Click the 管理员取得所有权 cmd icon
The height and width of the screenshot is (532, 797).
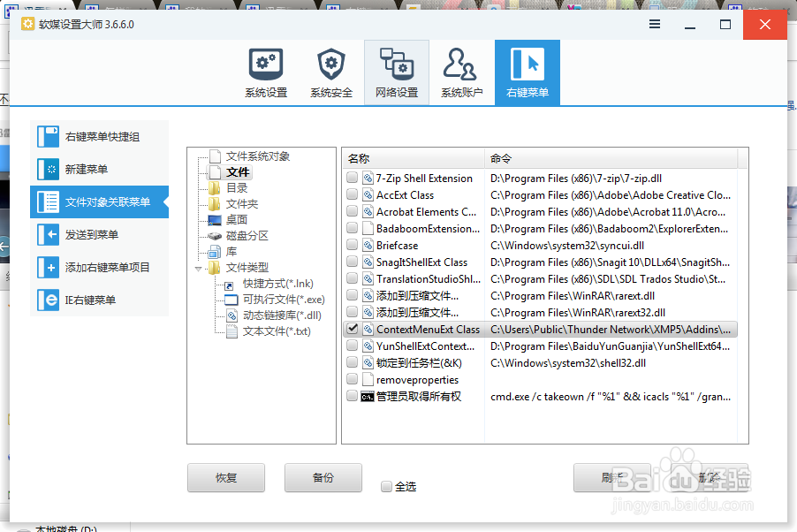tap(368, 397)
